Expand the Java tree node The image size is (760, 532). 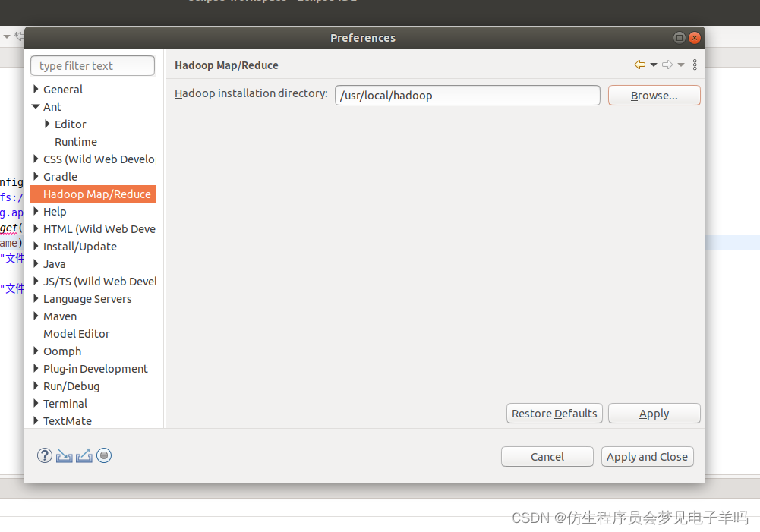36,263
